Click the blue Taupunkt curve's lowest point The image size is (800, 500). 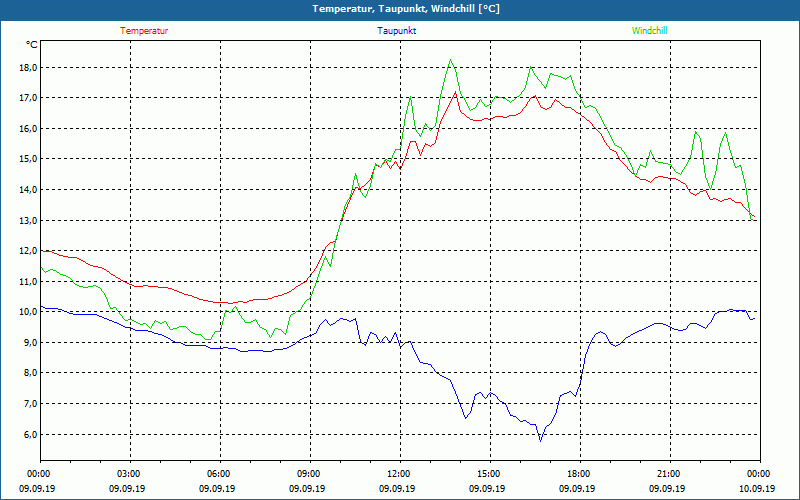[541, 440]
